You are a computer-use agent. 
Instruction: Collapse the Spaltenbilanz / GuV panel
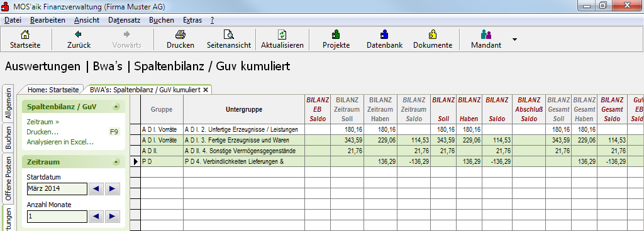(x=116, y=107)
